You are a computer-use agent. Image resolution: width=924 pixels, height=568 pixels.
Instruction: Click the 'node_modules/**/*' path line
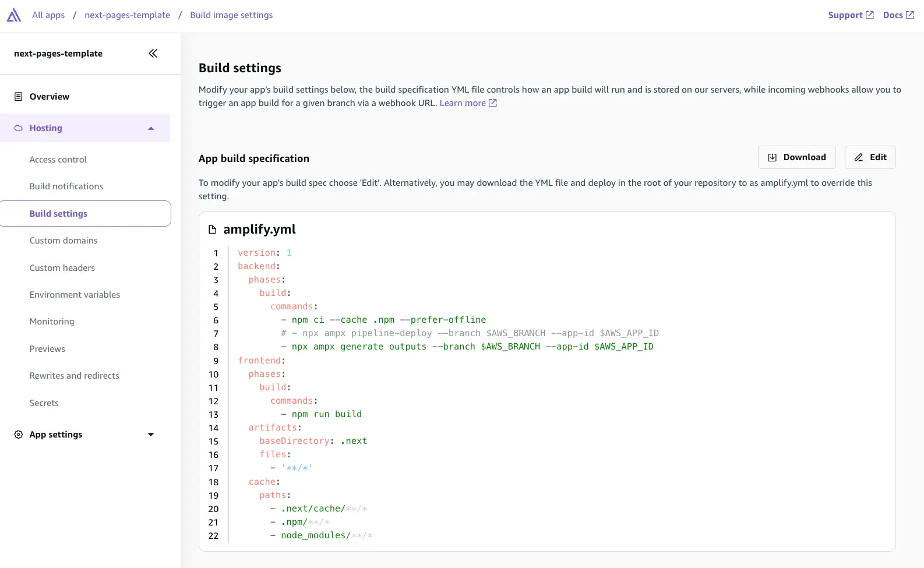pos(322,535)
